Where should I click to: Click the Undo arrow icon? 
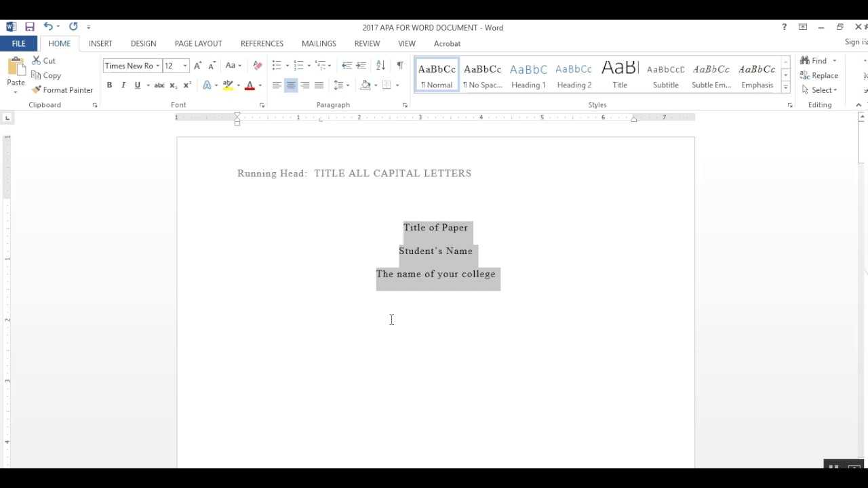(x=48, y=26)
